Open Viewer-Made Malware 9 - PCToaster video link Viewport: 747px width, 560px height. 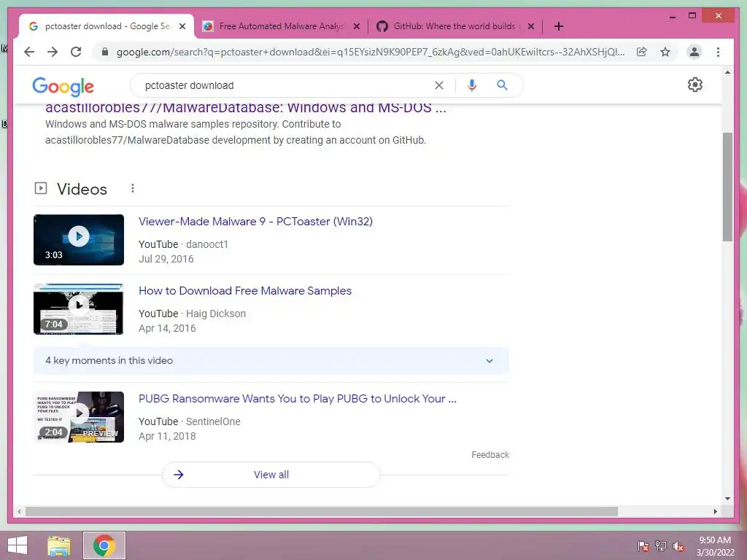[255, 222]
